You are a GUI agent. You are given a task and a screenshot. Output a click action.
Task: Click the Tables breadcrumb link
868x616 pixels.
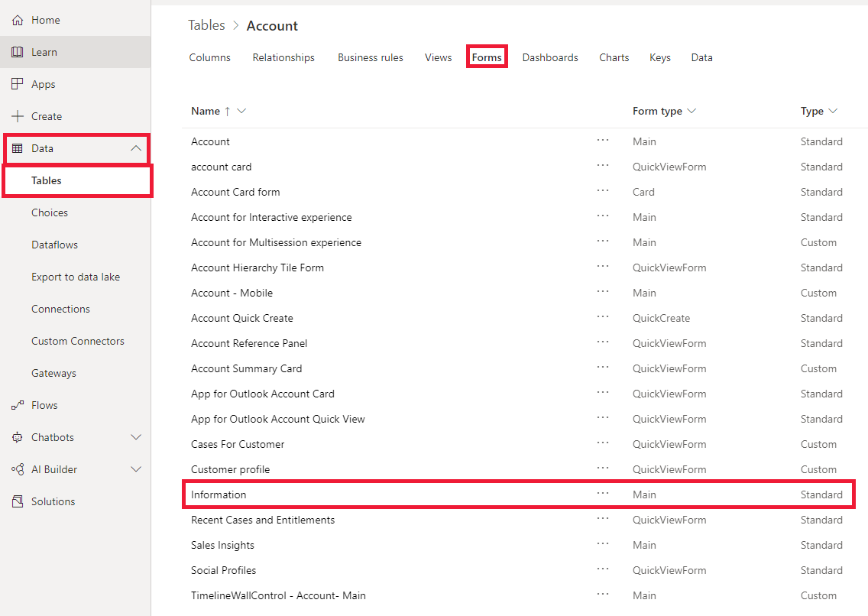coord(206,25)
